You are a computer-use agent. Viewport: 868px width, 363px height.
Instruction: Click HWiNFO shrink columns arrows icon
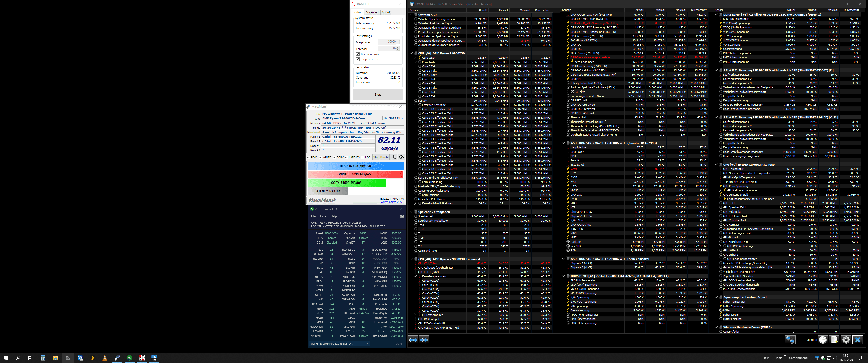424,340
